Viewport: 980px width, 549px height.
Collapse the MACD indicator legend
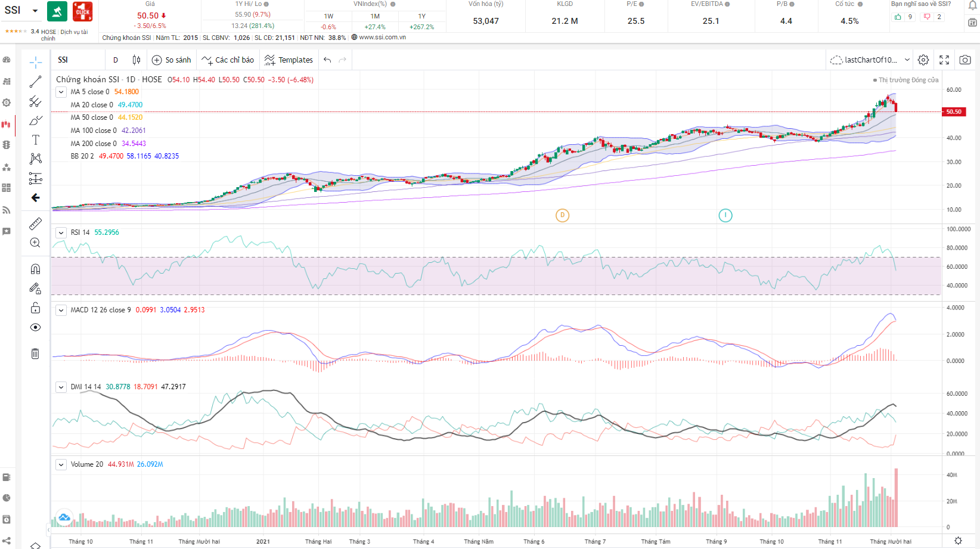click(x=61, y=310)
